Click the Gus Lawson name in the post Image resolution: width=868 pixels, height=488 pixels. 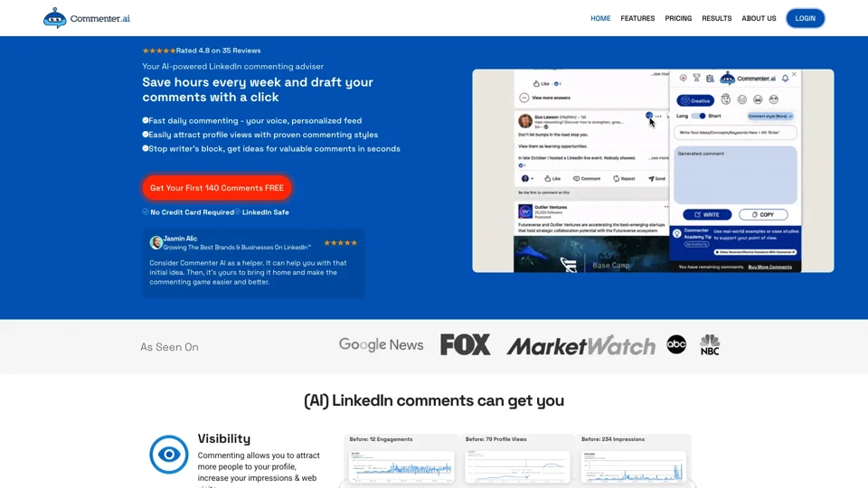pyautogui.click(x=546, y=117)
